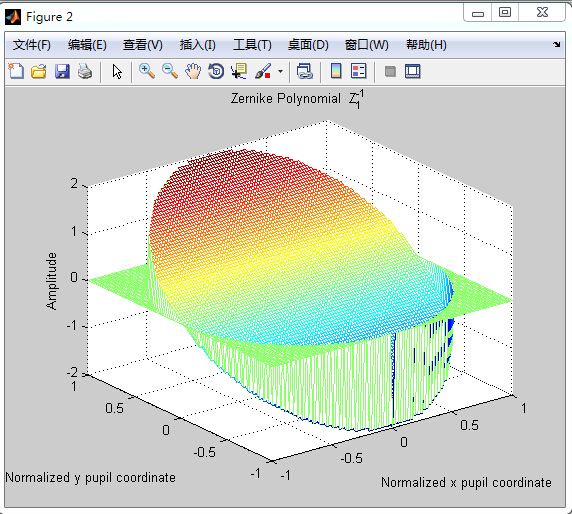
Task: Enable the Pan hand tool
Action: [193, 71]
